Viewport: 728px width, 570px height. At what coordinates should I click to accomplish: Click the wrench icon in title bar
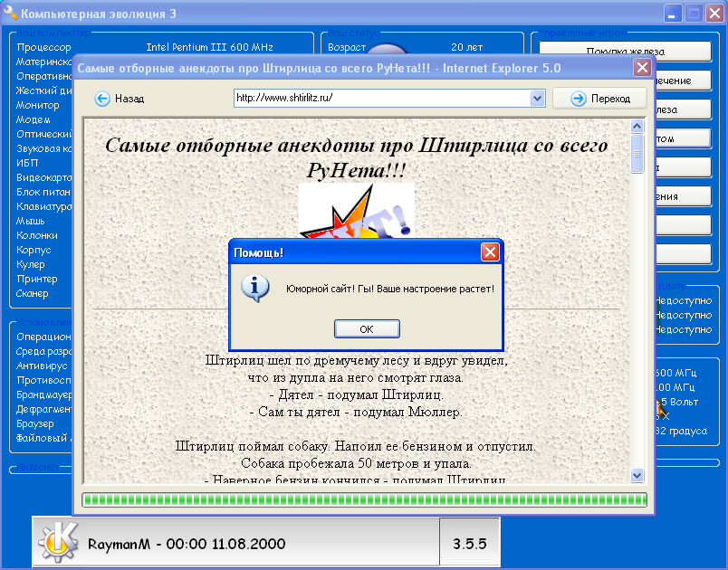pyautogui.click(x=10, y=13)
